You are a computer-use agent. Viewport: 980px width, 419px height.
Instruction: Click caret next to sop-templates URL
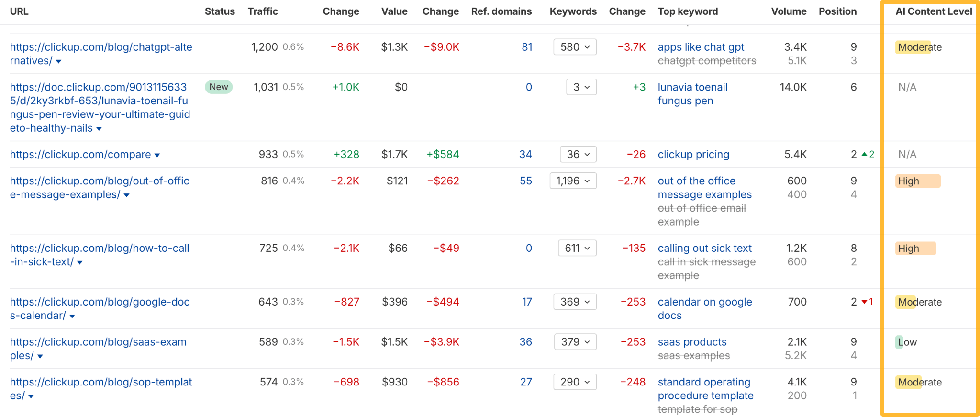31,396
